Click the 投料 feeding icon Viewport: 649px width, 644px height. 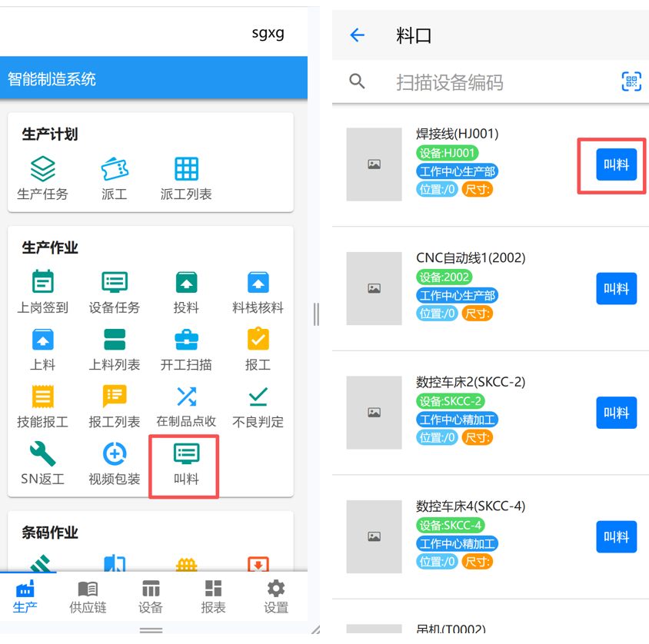186,283
